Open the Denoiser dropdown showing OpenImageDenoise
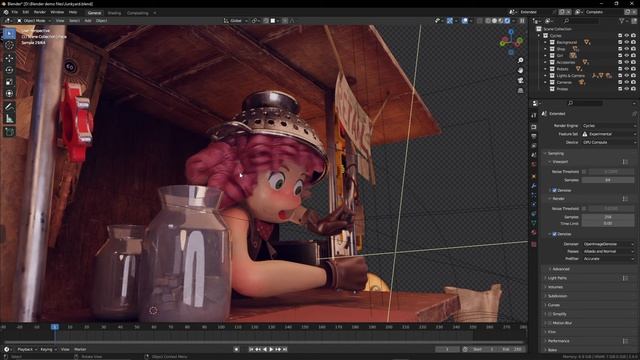 point(609,244)
